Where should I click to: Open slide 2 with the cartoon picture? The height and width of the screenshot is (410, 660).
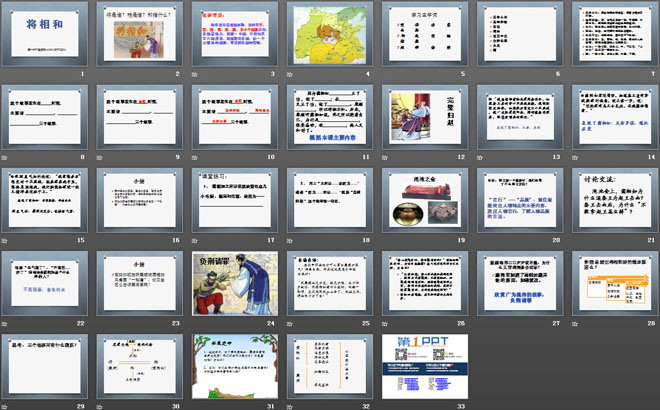pos(138,34)
